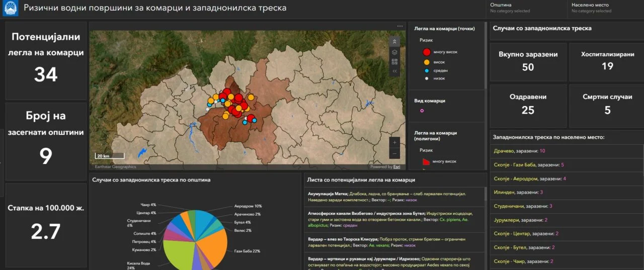Collapse map tools with the double-chevron-up icon
This screenshot has height=270, width=644.
(x=394, y=42)
